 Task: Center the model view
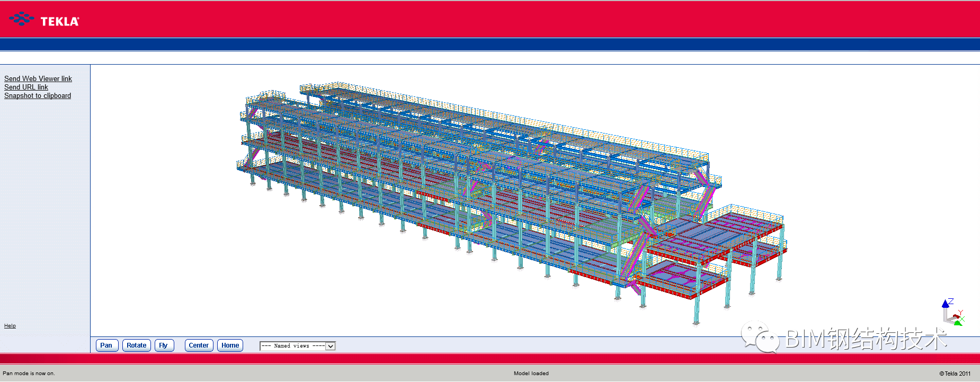199,345
